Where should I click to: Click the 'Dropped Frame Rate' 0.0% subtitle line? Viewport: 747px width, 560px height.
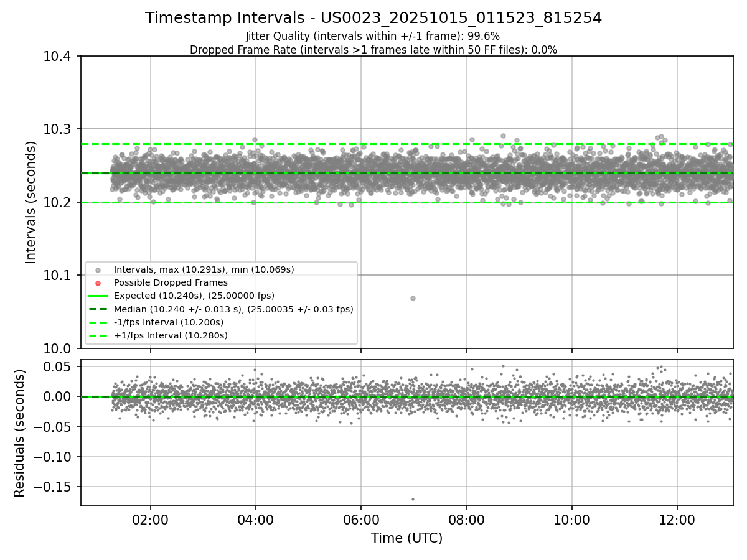click(x=373, y=49)
